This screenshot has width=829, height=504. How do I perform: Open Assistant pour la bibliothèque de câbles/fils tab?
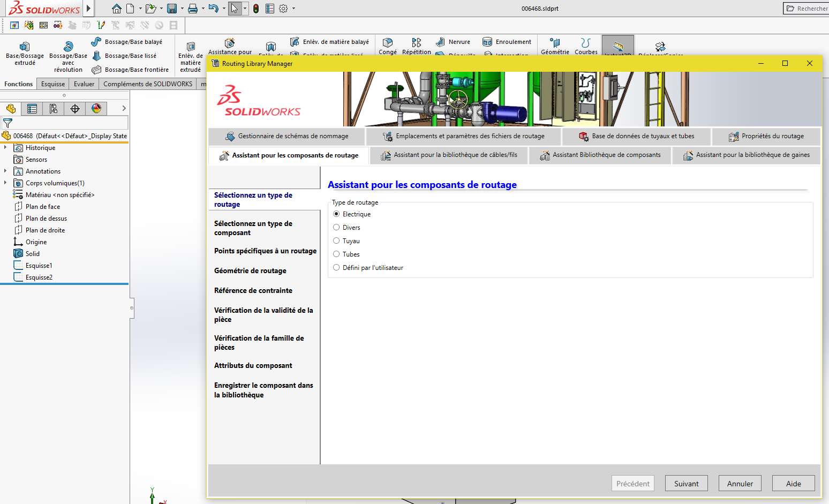click(449, 155)
